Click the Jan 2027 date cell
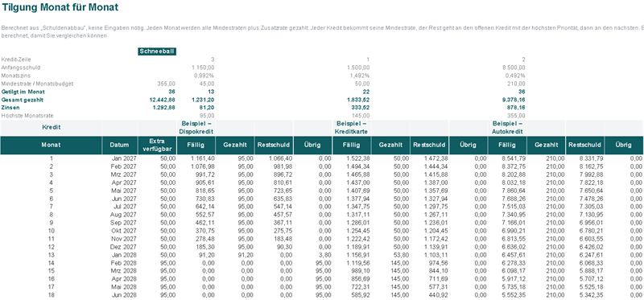This screenshot has width=644, height=300. coord(119,158)
